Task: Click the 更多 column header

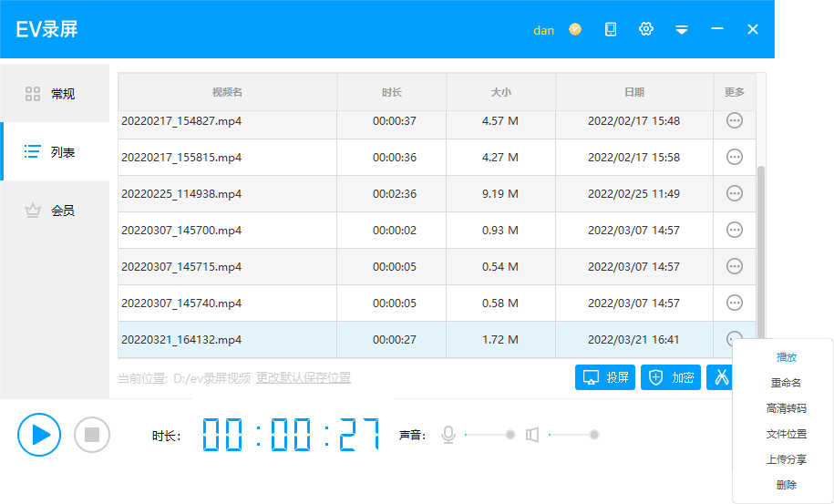Action: click(734, 92)
